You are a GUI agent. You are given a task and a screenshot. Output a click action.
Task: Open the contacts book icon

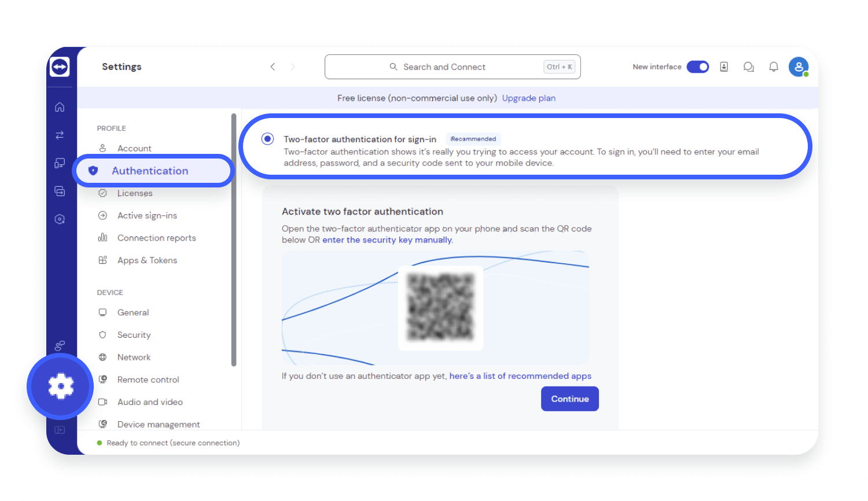724,67
